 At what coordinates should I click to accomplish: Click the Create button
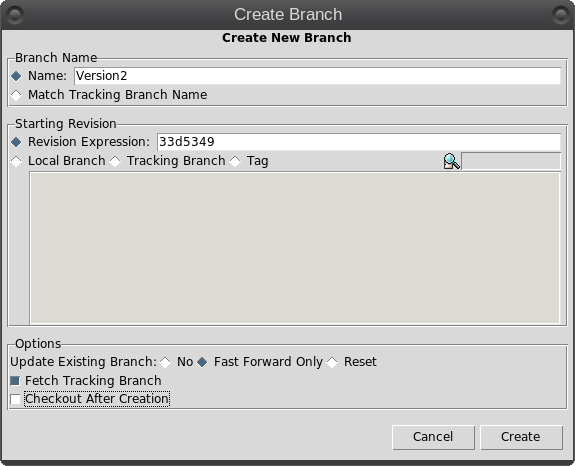pyautogui.click(x=521, y=437)
